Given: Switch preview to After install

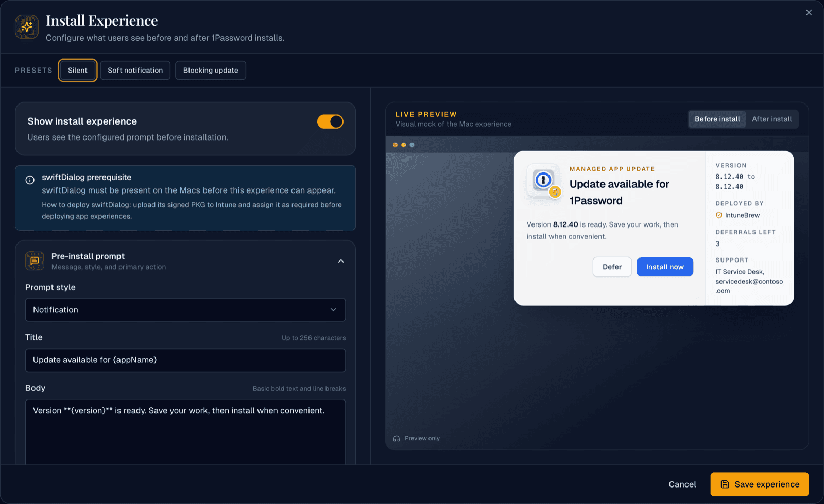Looking at the screenshot, I should tap(771, 119).
